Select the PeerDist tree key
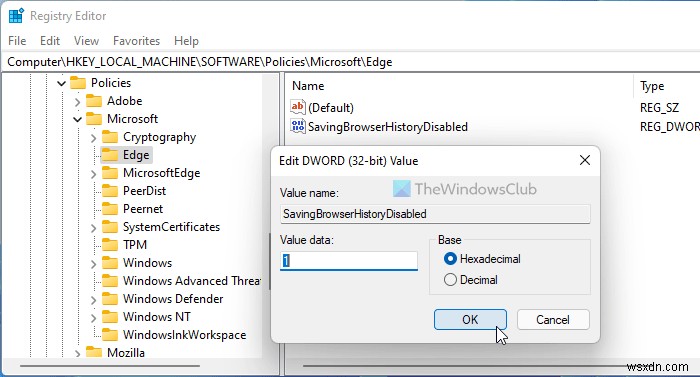This screenshot has height=377, width=700. click(x=144, y=191)
